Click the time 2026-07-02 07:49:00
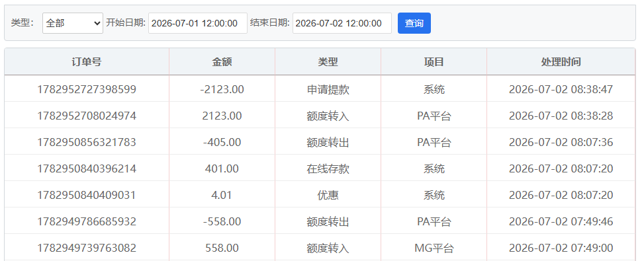The image size is (644, 261). [x=561, y=248]
